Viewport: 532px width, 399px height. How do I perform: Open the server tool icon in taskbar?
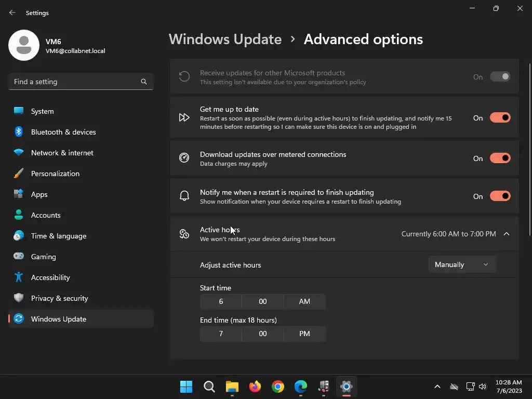tap(324, 387)
